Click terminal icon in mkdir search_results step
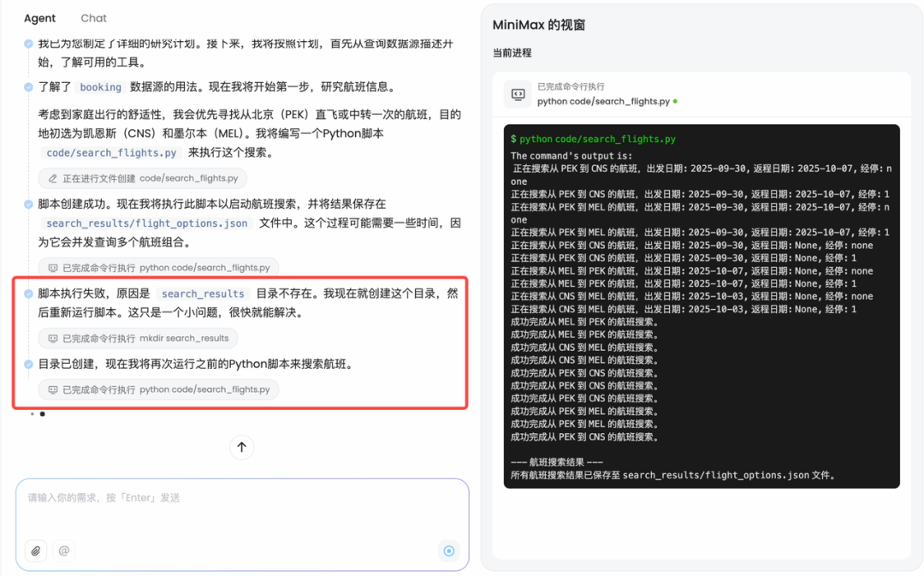 (x=53, y=338)
